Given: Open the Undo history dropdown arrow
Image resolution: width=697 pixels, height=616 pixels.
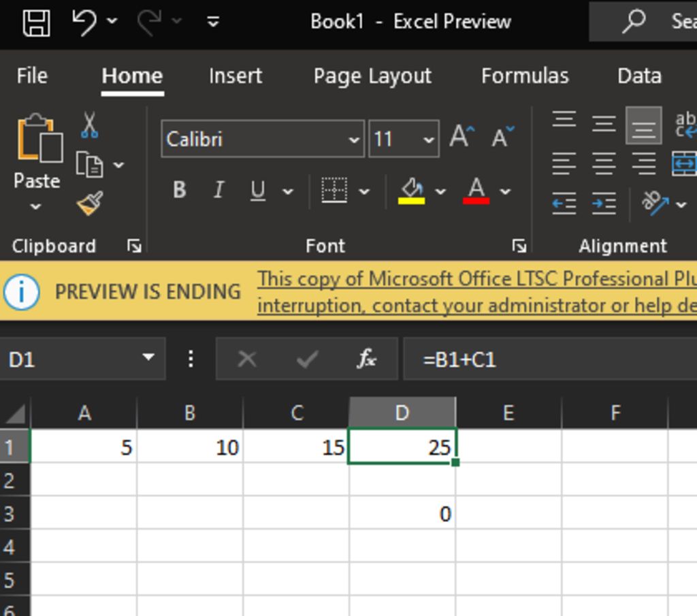Looking at the screenshot, I should (x=112, y=21).
